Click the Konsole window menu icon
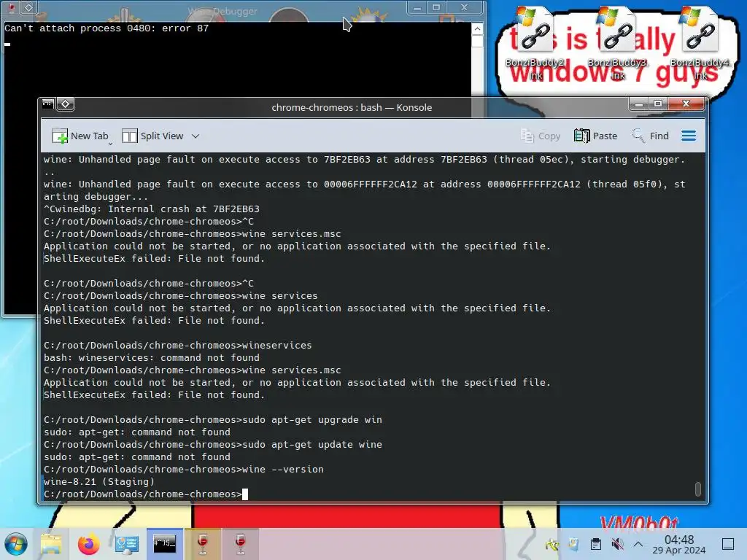 tap(47, 104)
